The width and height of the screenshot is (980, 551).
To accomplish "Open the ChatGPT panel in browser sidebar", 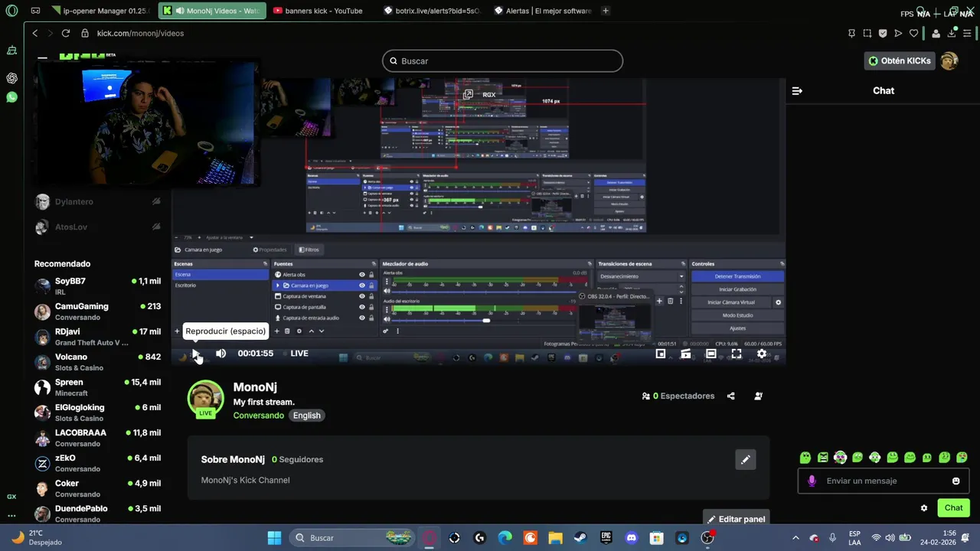I will tap(11, 78).
